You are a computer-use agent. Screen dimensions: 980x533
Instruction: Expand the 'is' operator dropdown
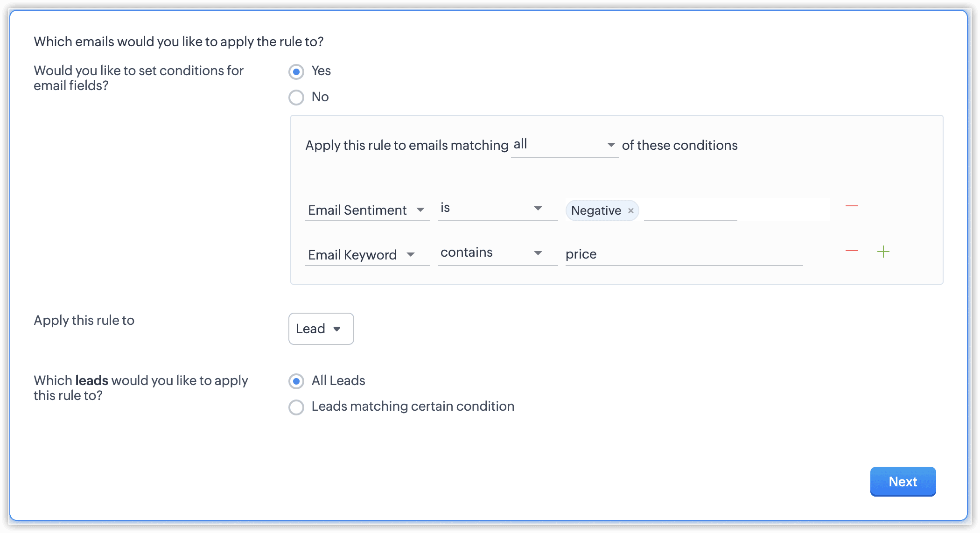(x=497, y=208)
